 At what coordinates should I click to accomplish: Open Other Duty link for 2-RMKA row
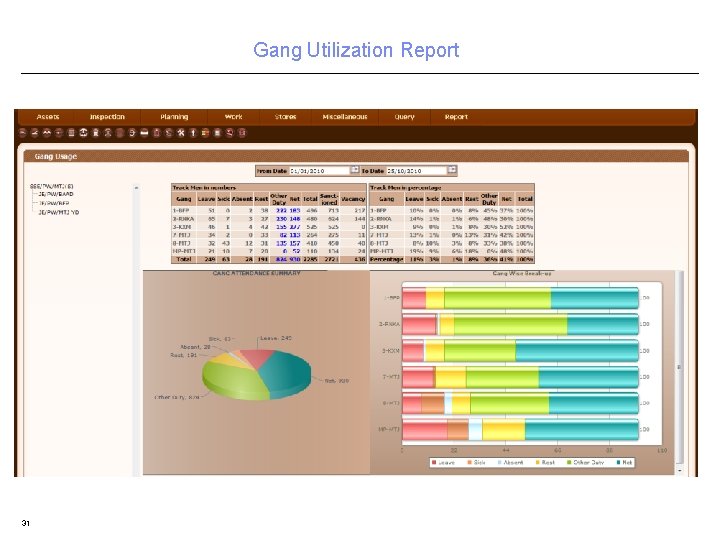[x=281, y=219]
